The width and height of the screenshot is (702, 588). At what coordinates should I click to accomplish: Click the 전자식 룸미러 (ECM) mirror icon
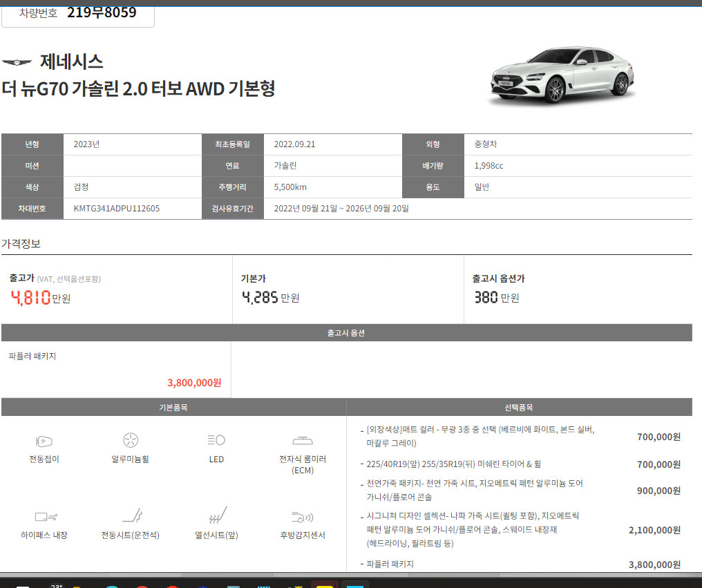pyautogui.click(x=303, y=441)
